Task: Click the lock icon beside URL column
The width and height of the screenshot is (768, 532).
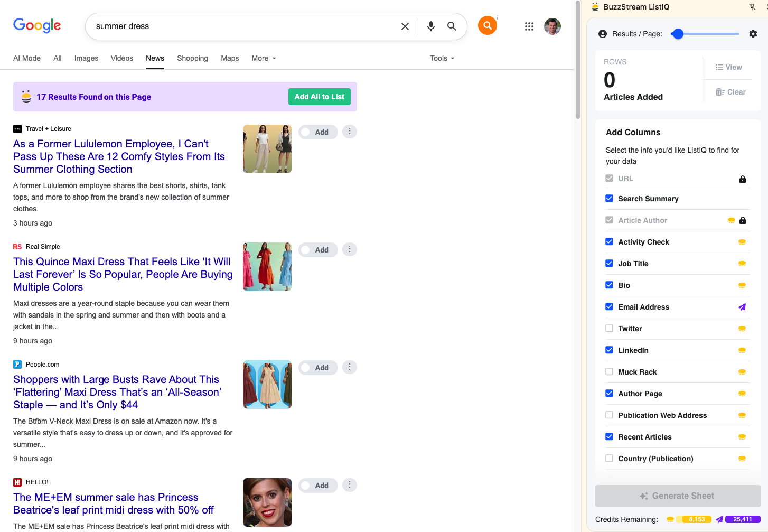Action: pos(743,179)
